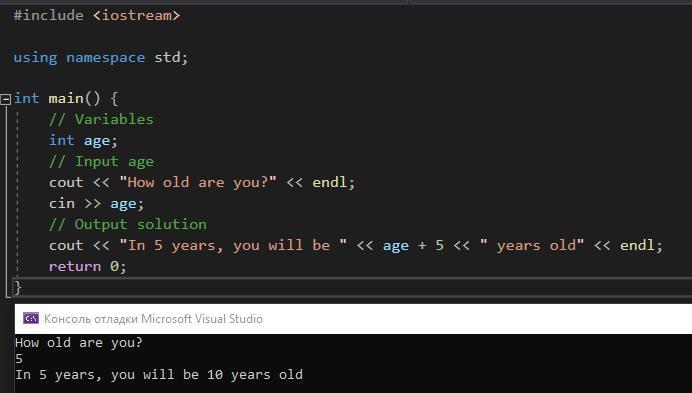Click the "How old are you?" string in code
Screen dimensions: 692x393
coord(198,182)
